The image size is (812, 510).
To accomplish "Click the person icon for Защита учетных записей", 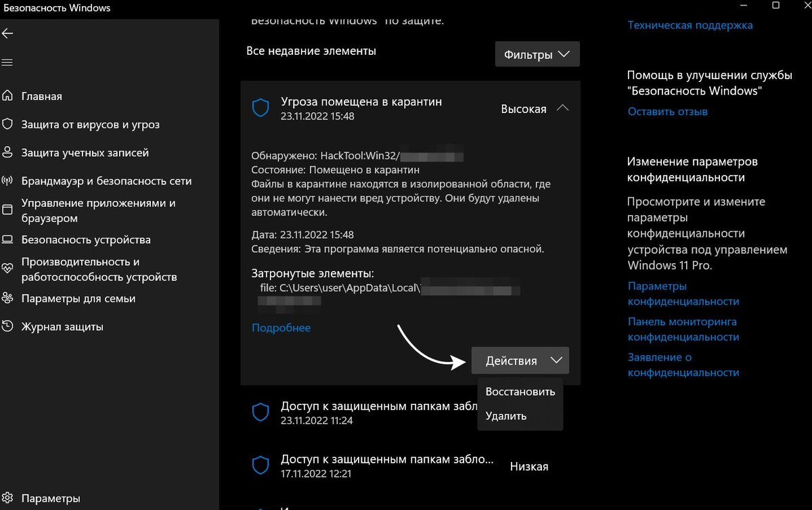I will click(x=7, y=153).
